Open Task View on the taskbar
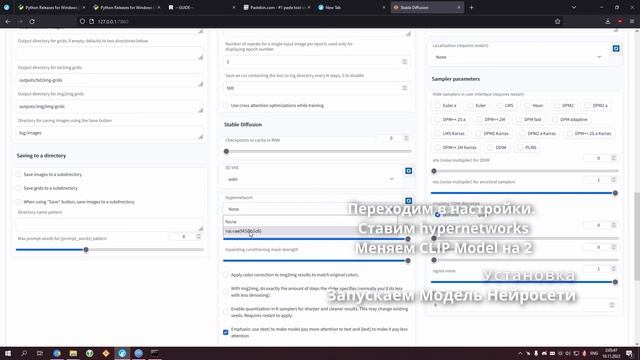640x360 pixels. (40, 353)
